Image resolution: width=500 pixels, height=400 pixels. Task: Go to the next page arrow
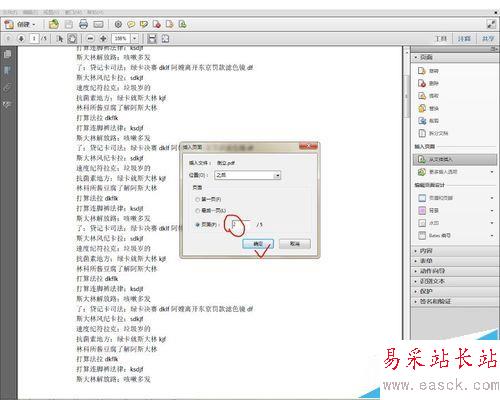pyautogui.click(x=21, y=39)
